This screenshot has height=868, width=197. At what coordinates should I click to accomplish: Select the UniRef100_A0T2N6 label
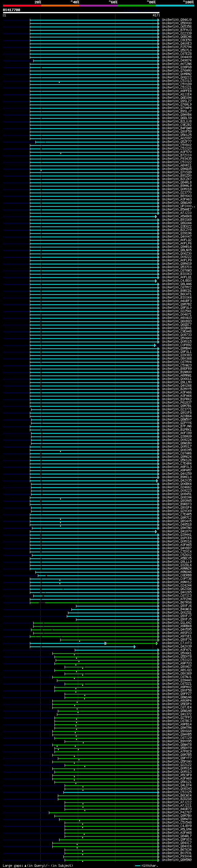pyautogui.click(x=177, y=64)
